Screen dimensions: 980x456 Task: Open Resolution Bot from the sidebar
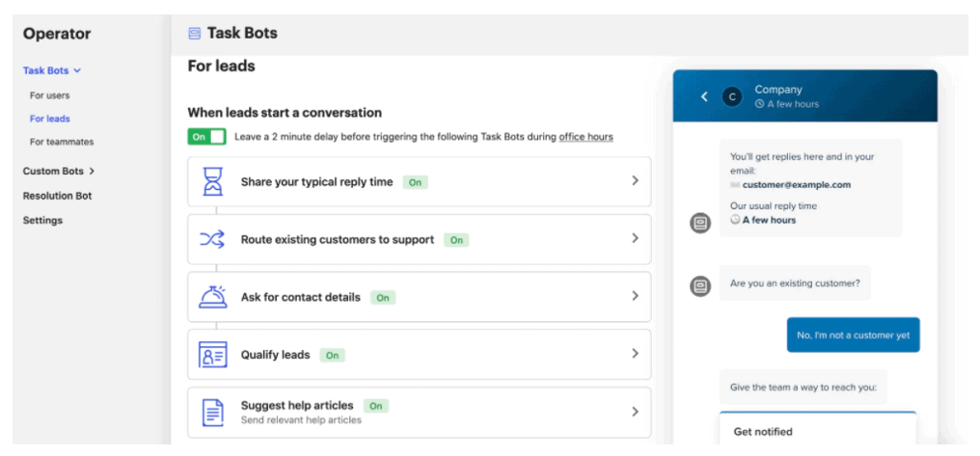click(x=58, y=196)
